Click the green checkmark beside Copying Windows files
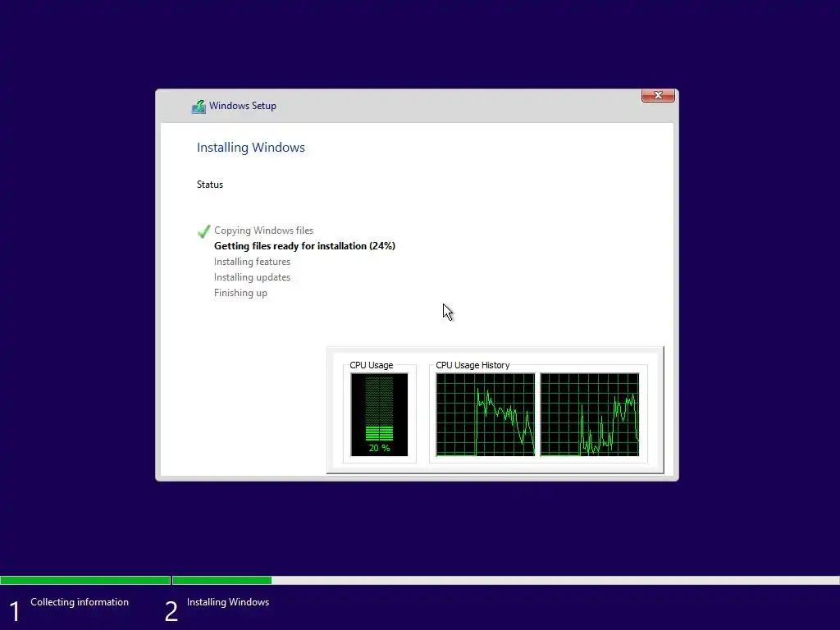Screen dimensions: 840x630 click(203, 231)
